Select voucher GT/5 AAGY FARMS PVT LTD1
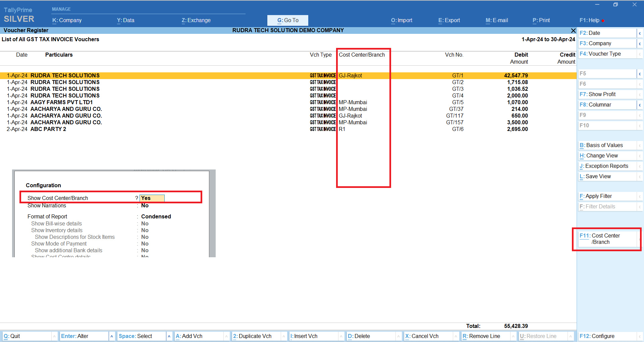The height and width of the screenshot is (342, 644). pyautogui.click(x=61, y=102)
